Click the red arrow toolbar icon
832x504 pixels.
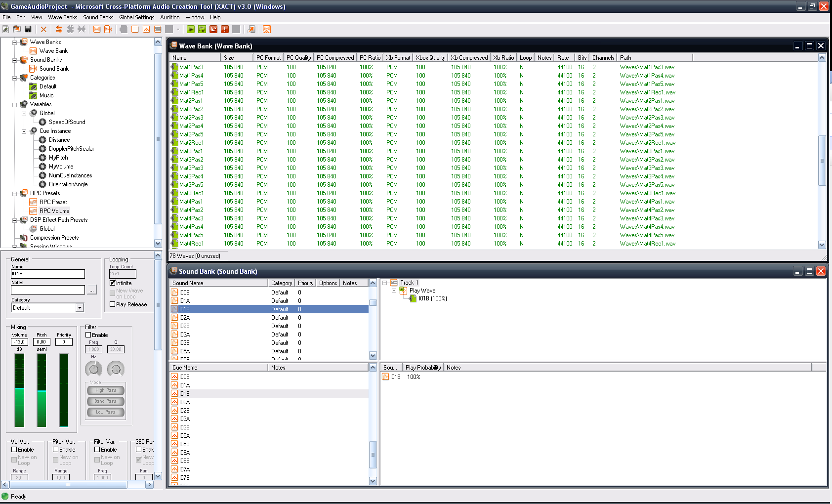[213, 29]
